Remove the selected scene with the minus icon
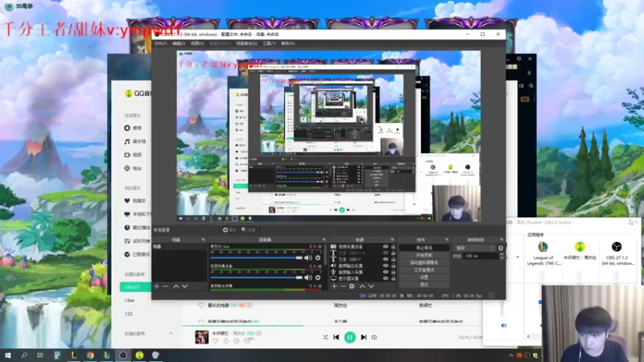Image resolution: width=644 pixels, height=362 pixels. point(166,286)
